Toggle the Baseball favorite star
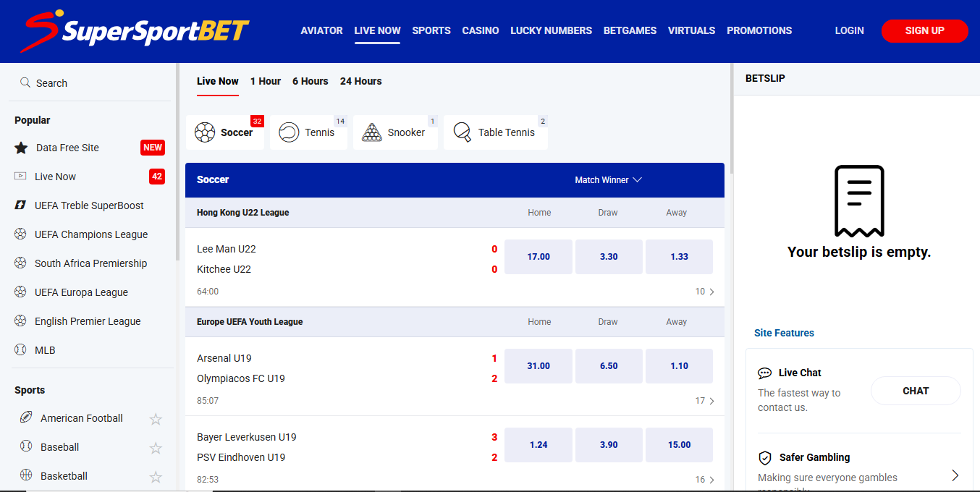The width and height of the screenshot is (980, 492). coord(156,447)
